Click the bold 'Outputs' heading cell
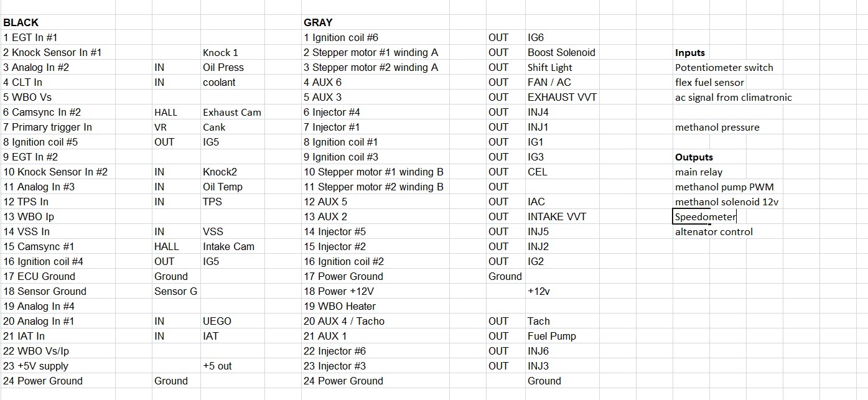 (694, 157)
